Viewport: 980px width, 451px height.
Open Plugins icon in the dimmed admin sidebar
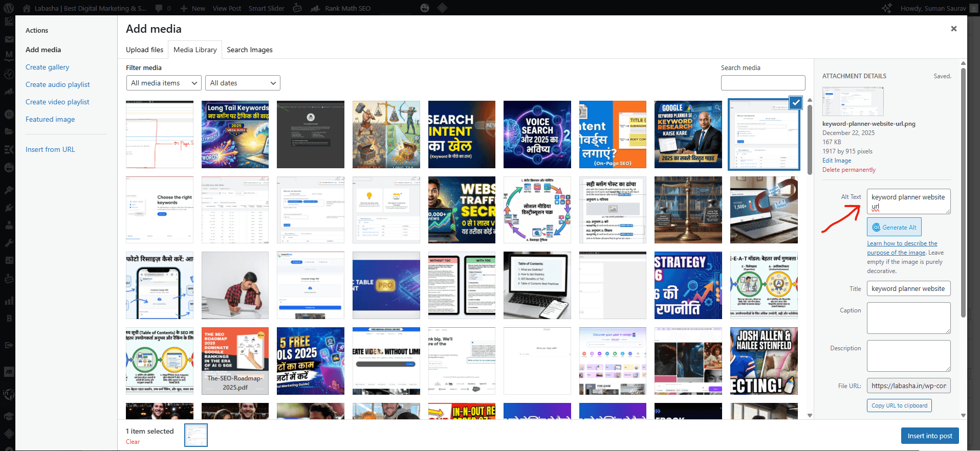[9, 207]
